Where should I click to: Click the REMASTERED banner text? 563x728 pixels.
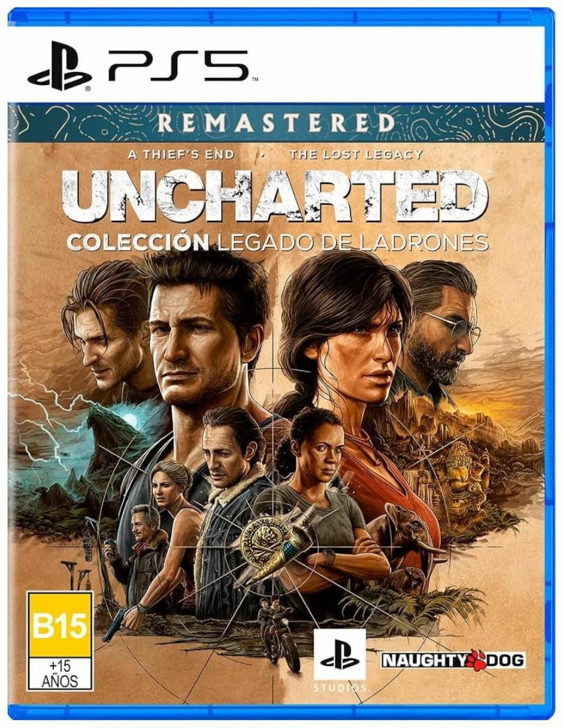277,123
